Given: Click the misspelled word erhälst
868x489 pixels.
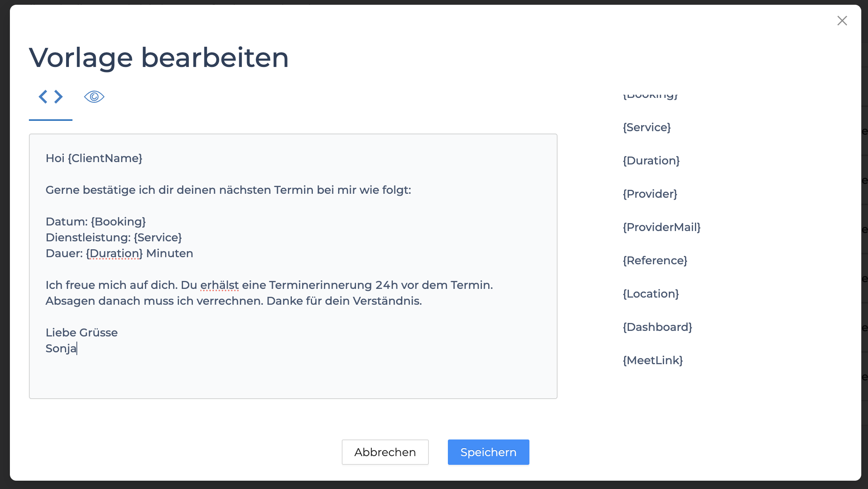Looking at the screenshot, I should point(219,285).
